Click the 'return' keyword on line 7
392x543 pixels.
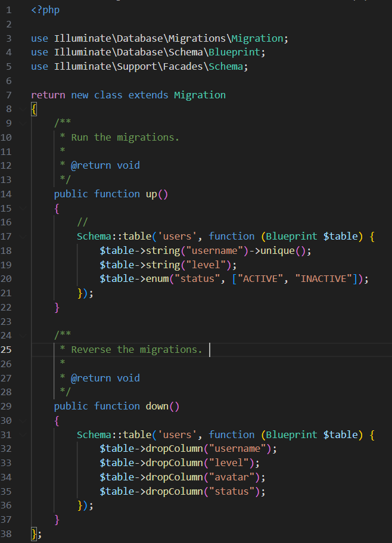click(x=48, y=95)
